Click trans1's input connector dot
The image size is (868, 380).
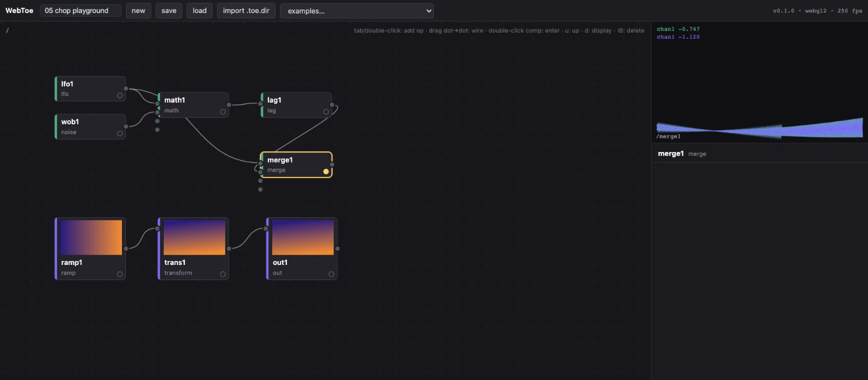tap(157, 229)
